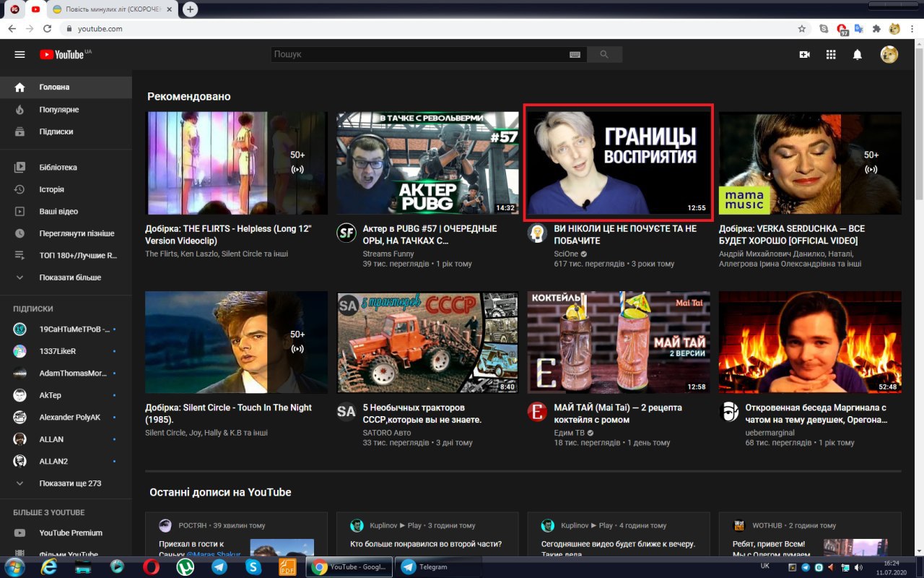Reload the page

tap(48, 29)
